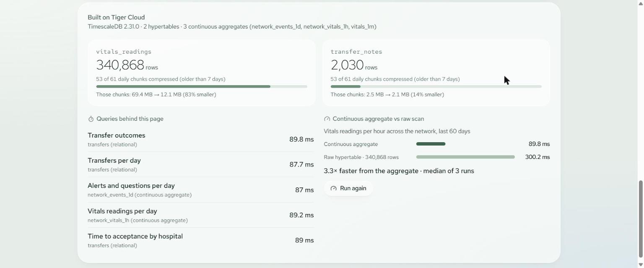Click the 300.2 ms raw scan value

[x=538, y=157]
